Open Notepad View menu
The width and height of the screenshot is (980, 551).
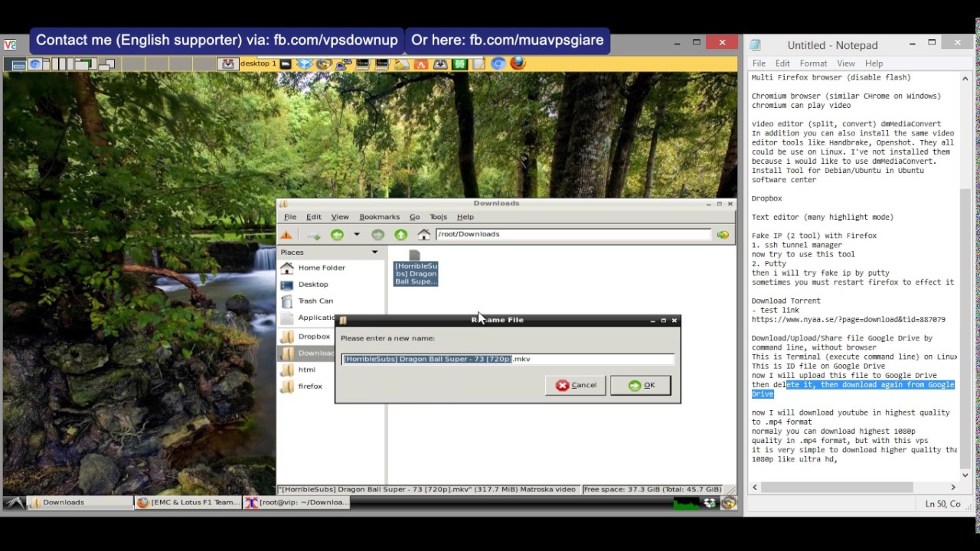pyautogui.click(x=846, y=64)
